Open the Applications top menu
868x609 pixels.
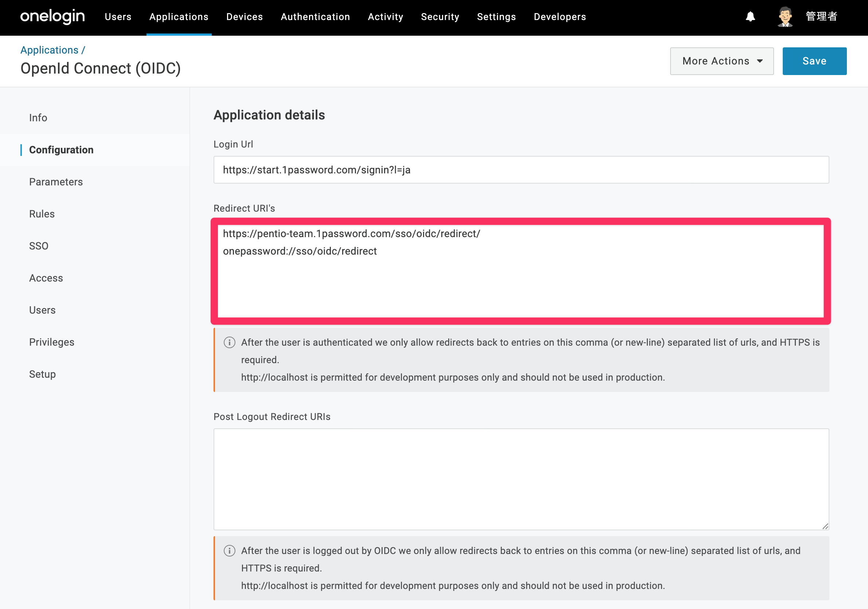tap(179, 17)
